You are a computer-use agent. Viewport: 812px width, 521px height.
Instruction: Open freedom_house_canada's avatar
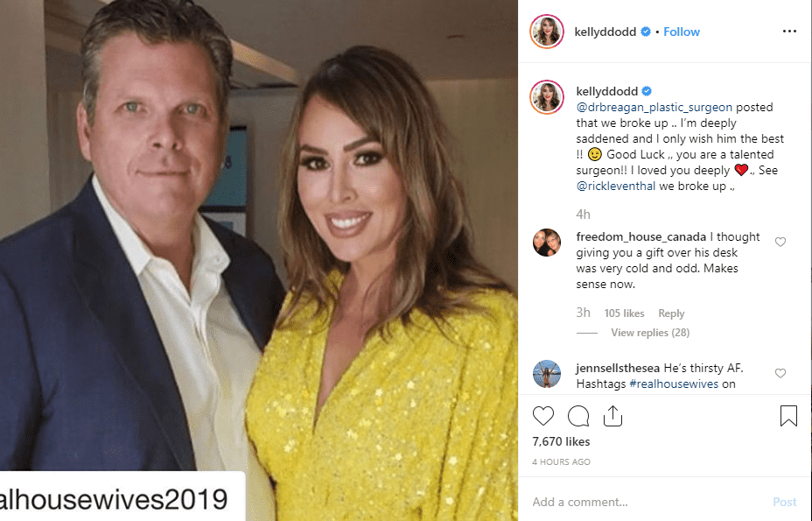click(x=547, y=243)
